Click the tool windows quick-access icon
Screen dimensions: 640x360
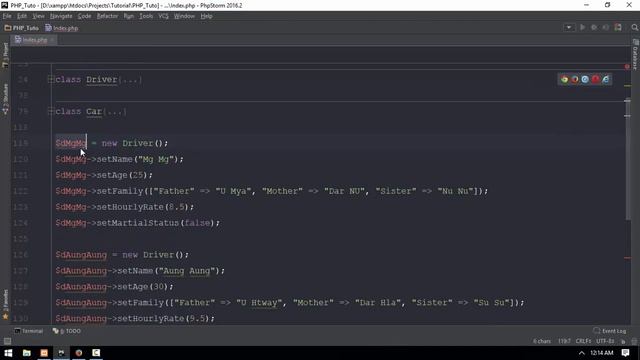(x=7, y=341)
